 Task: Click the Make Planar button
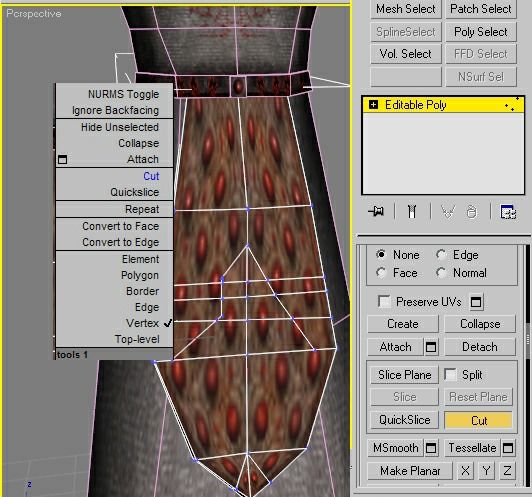410,471
